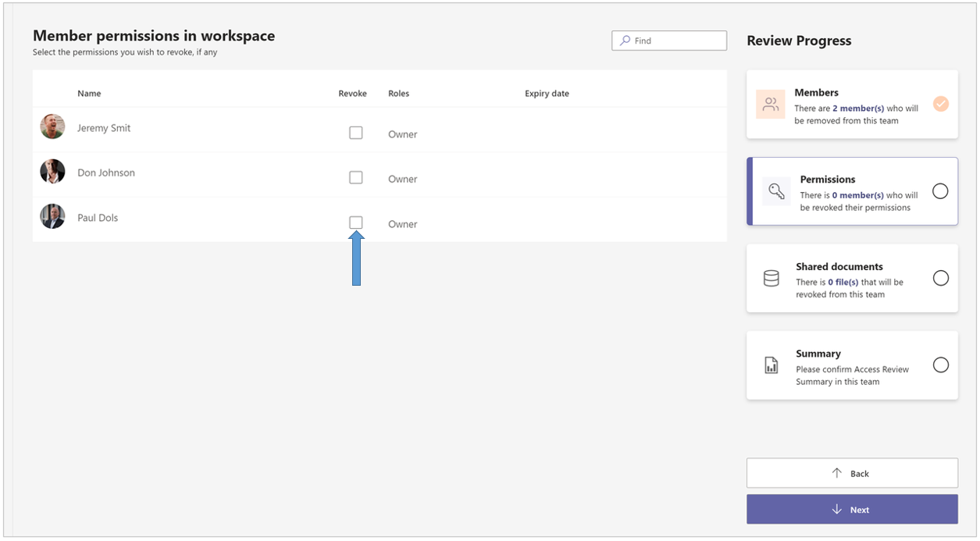Open the Summary review step card
Viewport: 980px width, 541px height.
[x=852, y=365]
